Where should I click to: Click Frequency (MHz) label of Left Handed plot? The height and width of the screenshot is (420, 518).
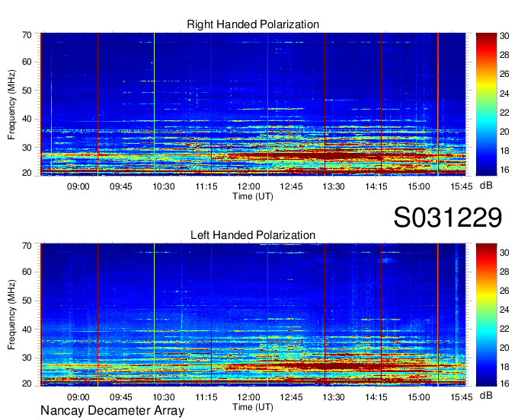click(x=11, y=315)
